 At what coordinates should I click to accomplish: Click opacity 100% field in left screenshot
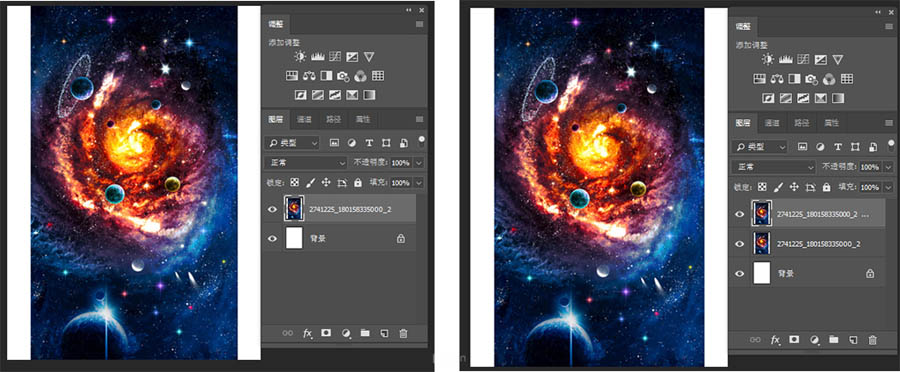pyautogui.click(x=401, y=163)
